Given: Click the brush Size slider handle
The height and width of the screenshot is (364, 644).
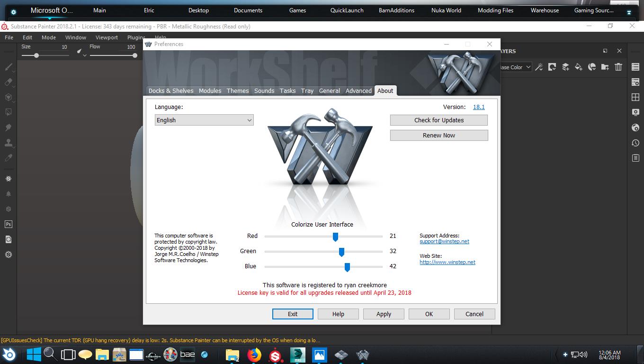Looking at the screenshot, I should coord(36,55).
